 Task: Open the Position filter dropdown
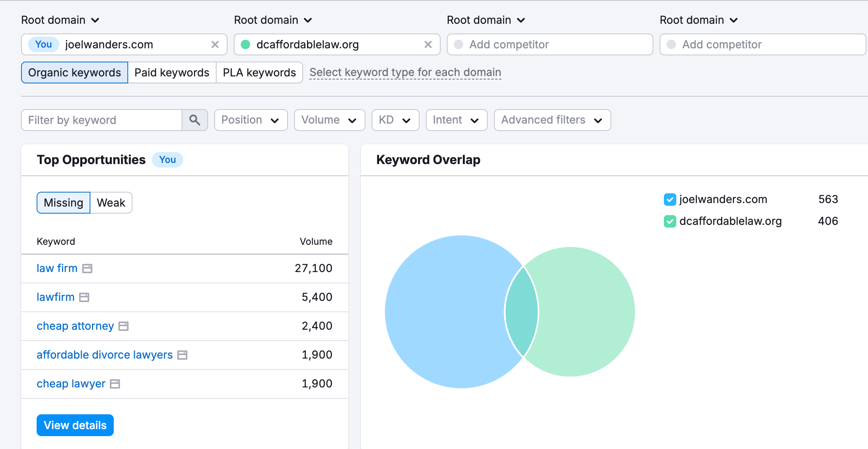point(251,120)
